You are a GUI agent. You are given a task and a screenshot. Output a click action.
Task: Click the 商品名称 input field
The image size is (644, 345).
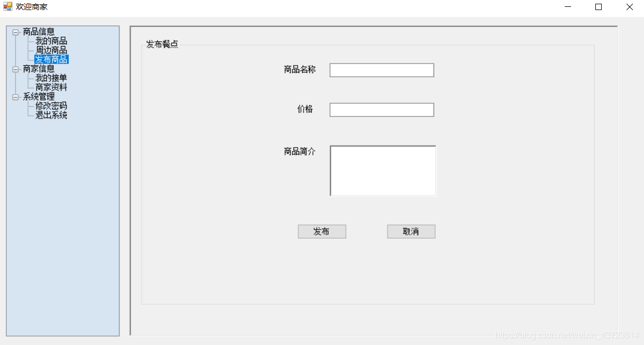(x=381, y=69)
